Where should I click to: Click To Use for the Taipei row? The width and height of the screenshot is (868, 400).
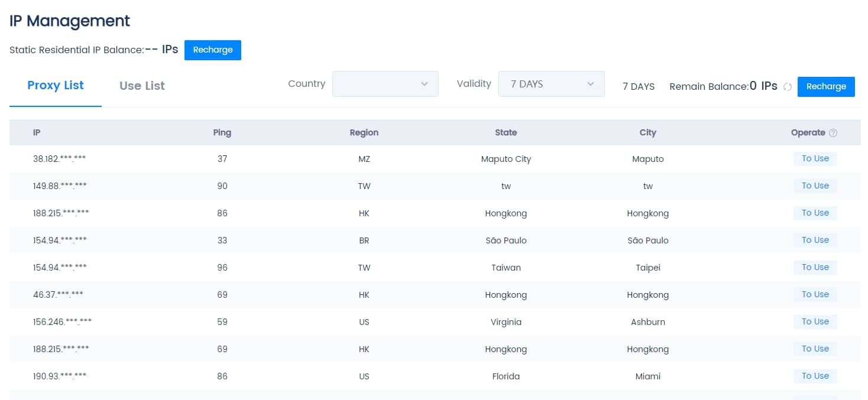coord(815,267)
